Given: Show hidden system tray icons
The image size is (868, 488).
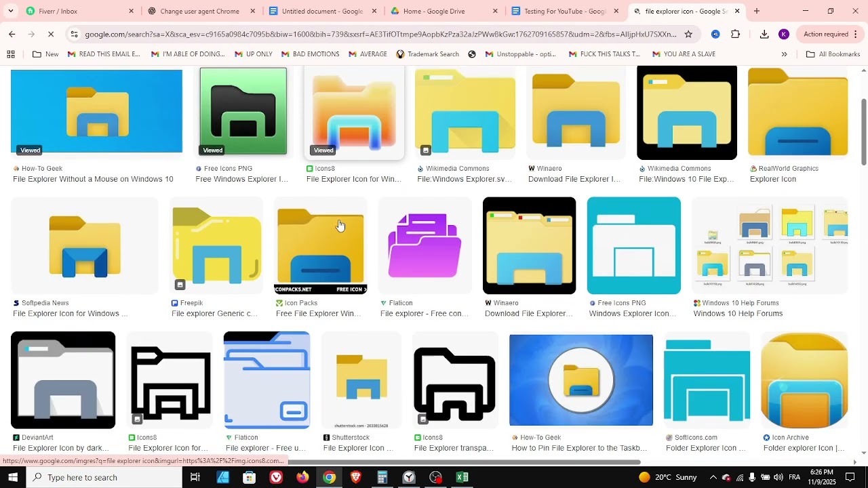Looking at the screenshot, I should [x=713, y=477].
